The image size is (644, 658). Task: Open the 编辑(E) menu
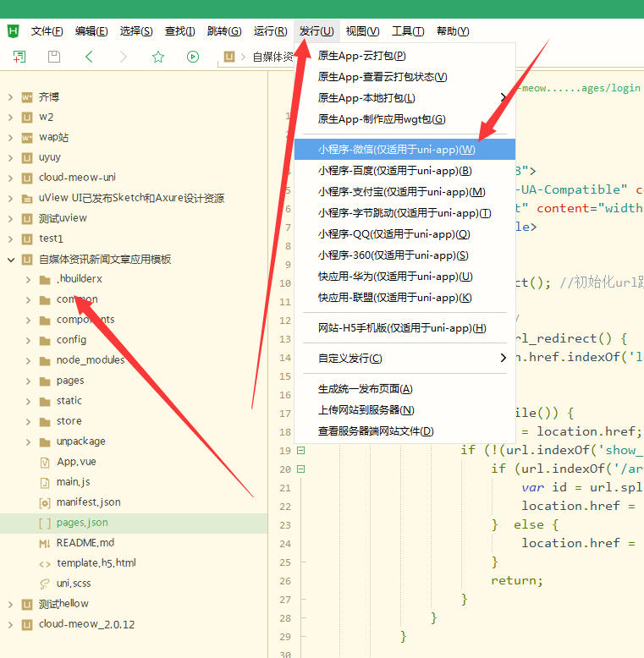[91, 31]
